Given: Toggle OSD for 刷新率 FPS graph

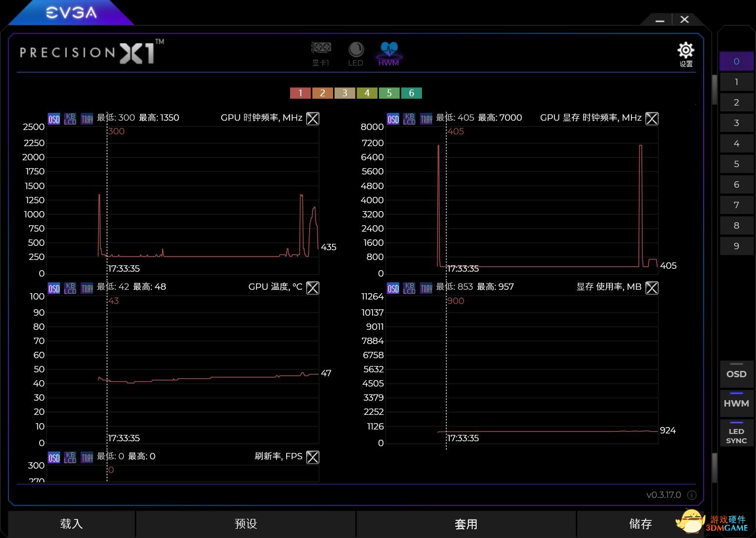Looking at the screenshot, I should [x=54, y=457].
